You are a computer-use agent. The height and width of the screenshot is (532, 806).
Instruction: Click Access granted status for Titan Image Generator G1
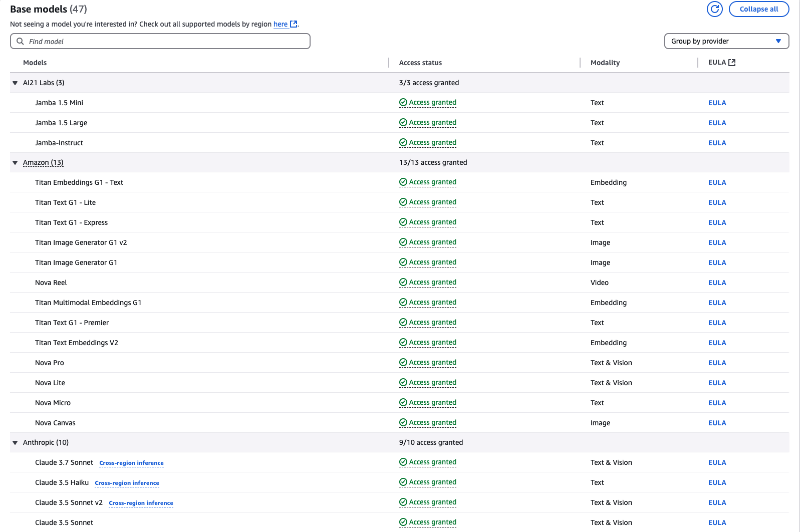[428, 262]
